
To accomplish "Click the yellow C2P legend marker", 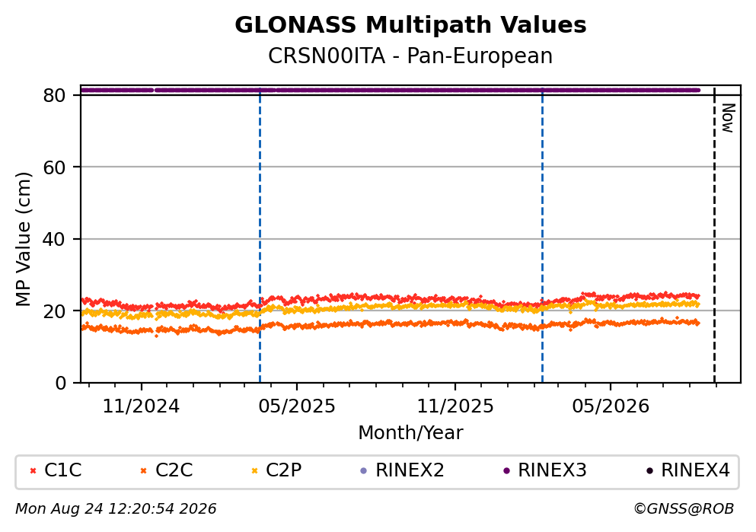I will pyautogui.click(x=254, y=471).
